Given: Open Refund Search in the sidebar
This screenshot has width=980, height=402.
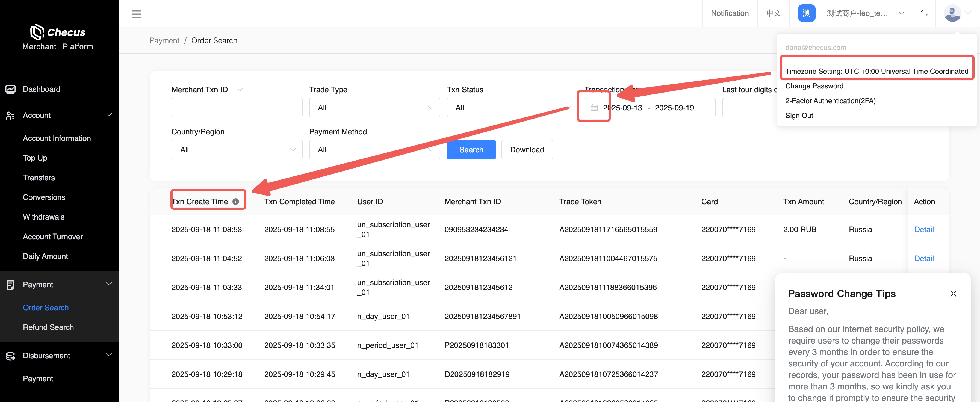Looking at the screenshot, I should point(48,327).
